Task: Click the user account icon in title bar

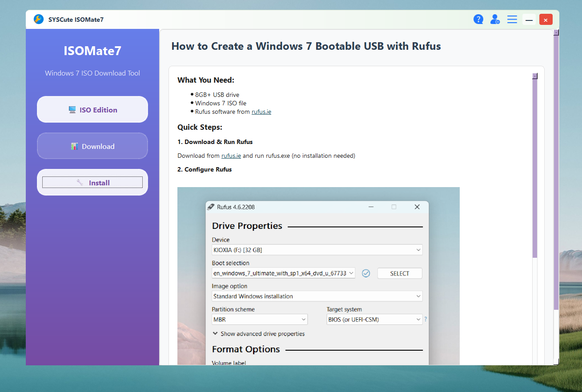Action: (x=495, y=20)
